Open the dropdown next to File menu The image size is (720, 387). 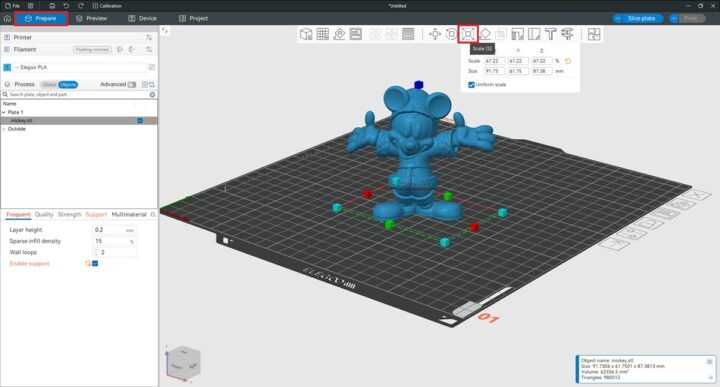(30, 6)
